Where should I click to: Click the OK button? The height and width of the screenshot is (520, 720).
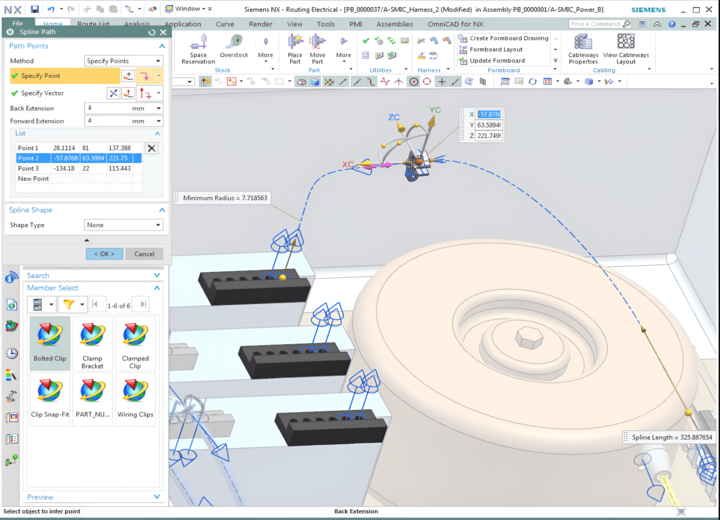pos(104,254)
